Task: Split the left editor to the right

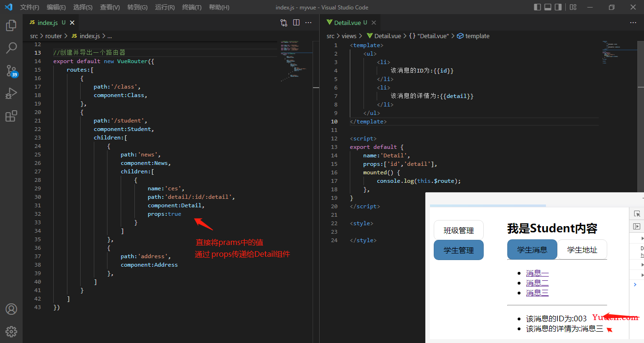Action: click(x=296, y=22)
